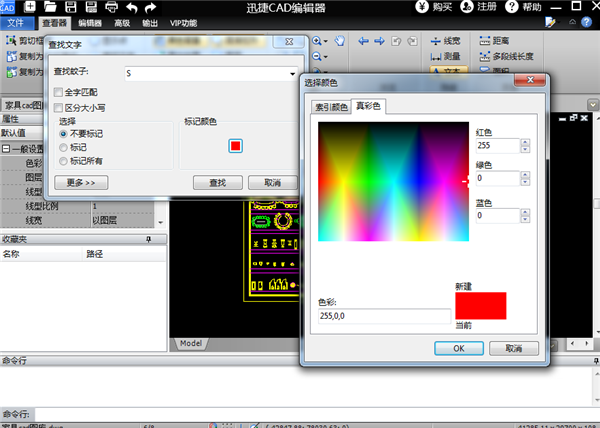Image resolution: width=600 pixels, height=428 pixels.
Task: Go to previous view with left arrow
Action: 363,41
